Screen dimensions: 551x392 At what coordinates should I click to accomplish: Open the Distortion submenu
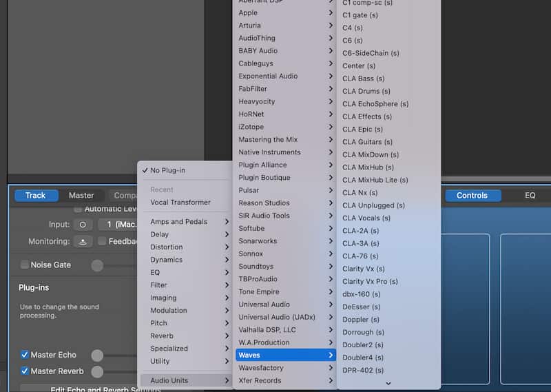[x=185, y=247]
